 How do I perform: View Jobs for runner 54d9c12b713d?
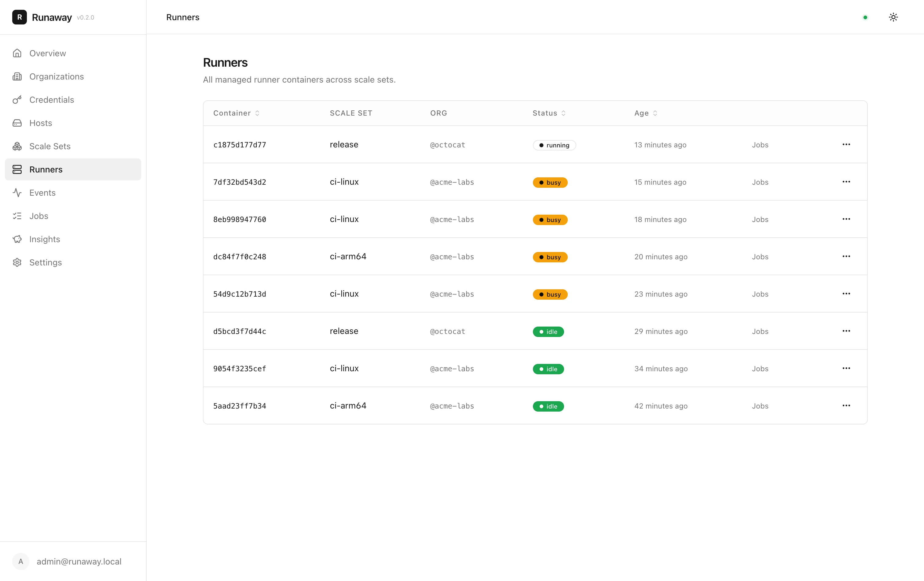coord(760,294)
